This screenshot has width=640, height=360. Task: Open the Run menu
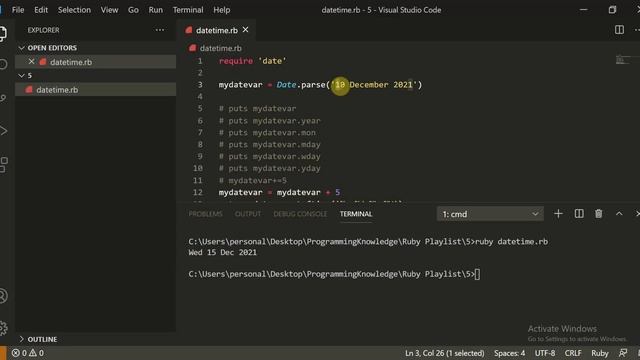coord(156,10)
